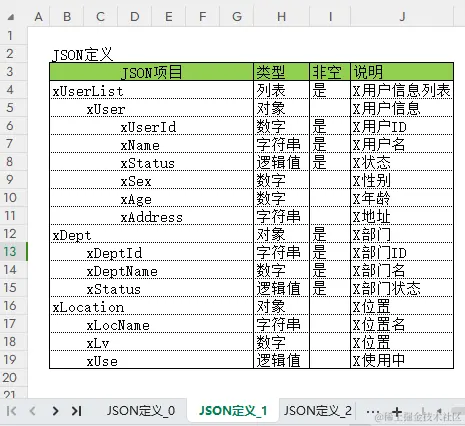The width and height of the screenshot is (465, 426).
Task: Select the xStatus cell in row 8
Action: 151,162
